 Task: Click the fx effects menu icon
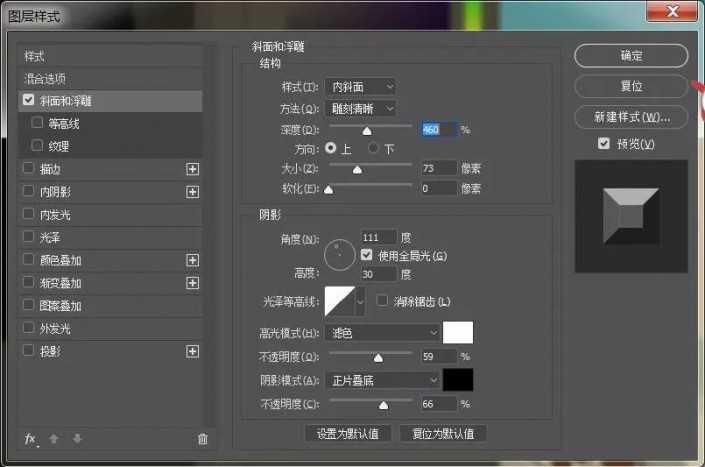pyautogui.click(x=30, y=439)
